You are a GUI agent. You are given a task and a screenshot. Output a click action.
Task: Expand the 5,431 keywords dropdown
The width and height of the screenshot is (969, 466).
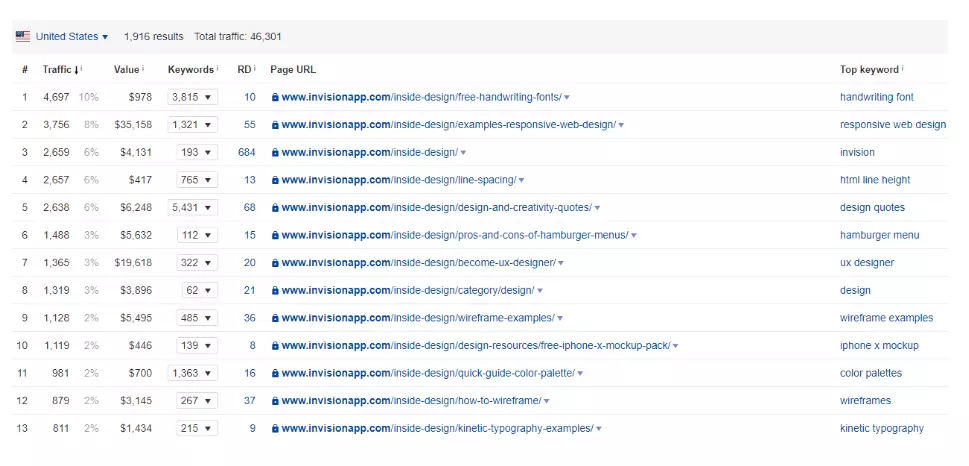pyautogui.click(x=192, y=208)
